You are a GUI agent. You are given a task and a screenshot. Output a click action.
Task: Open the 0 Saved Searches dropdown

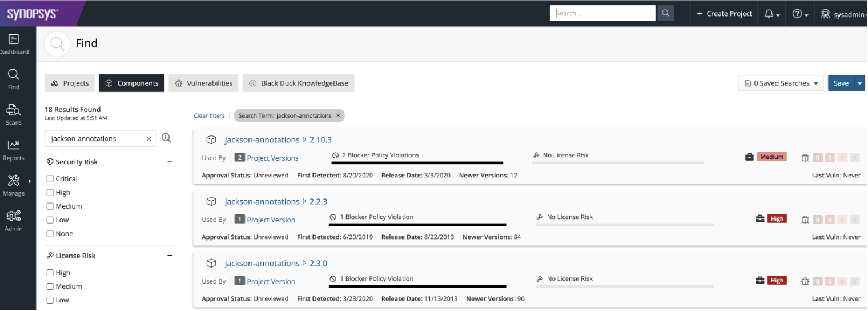tap(781, 83)
